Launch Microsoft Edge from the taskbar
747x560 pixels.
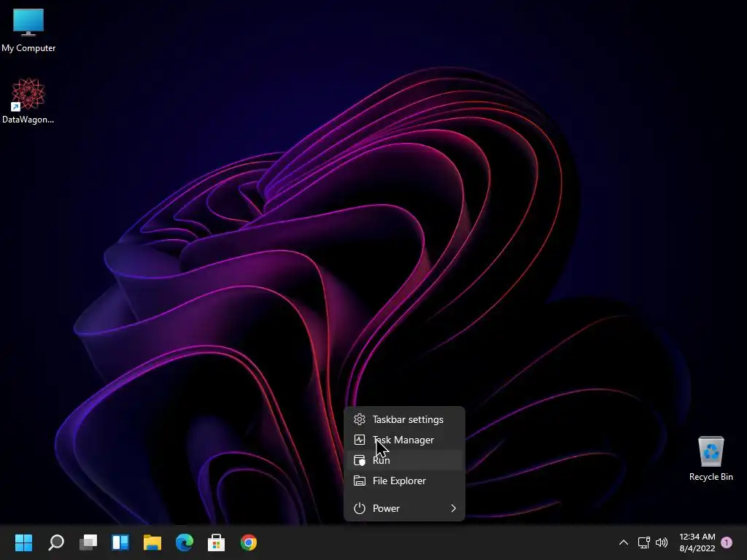point(185,542)
